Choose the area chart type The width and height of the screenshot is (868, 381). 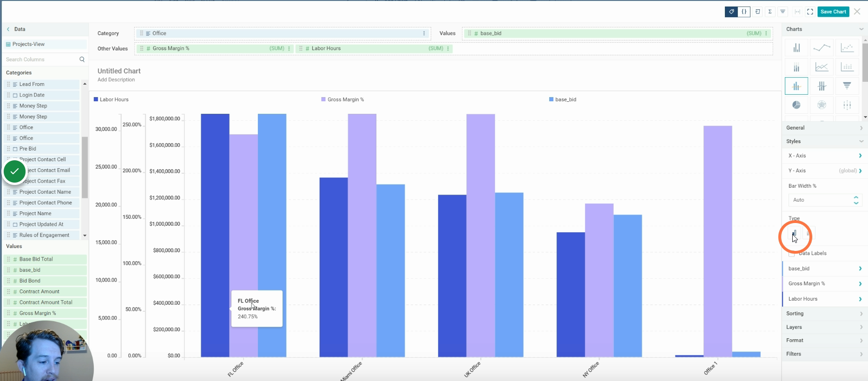point(822,67)
